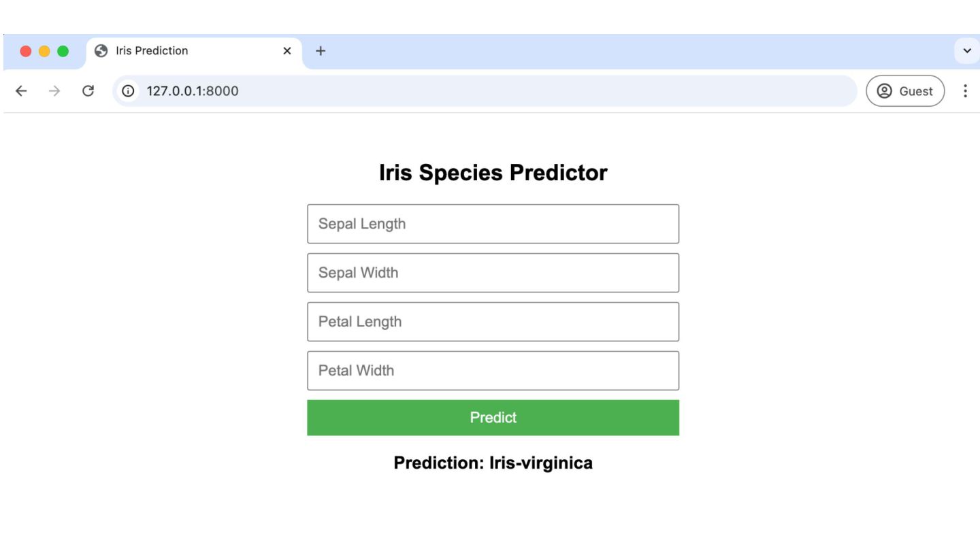Image resolution: width=980 pixels, height=551 pixels.
Task: Expand the tab search dropdown arrow
Action: coord(966,51)
